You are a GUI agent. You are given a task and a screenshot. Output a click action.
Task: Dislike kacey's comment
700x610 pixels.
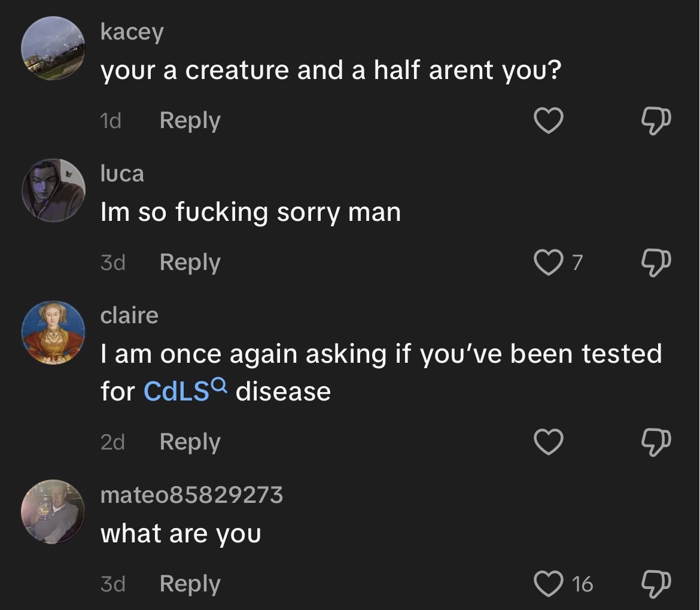pos(656,121)
